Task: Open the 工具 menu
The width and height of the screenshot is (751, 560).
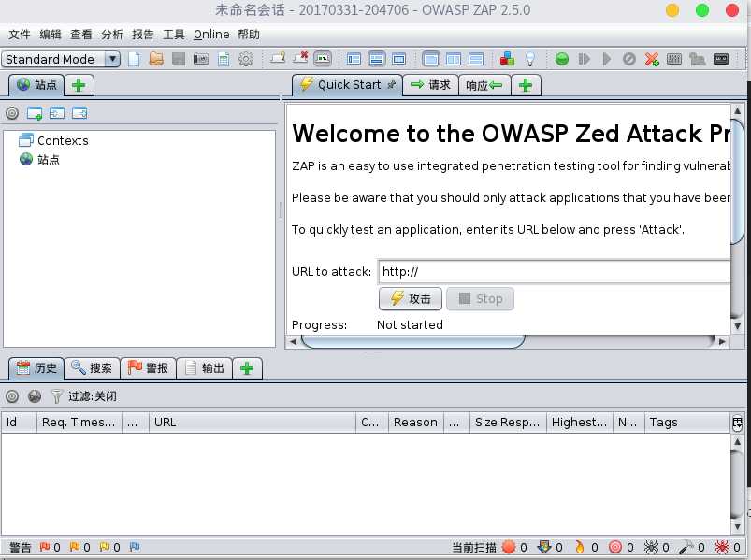Action: point(173,35)
